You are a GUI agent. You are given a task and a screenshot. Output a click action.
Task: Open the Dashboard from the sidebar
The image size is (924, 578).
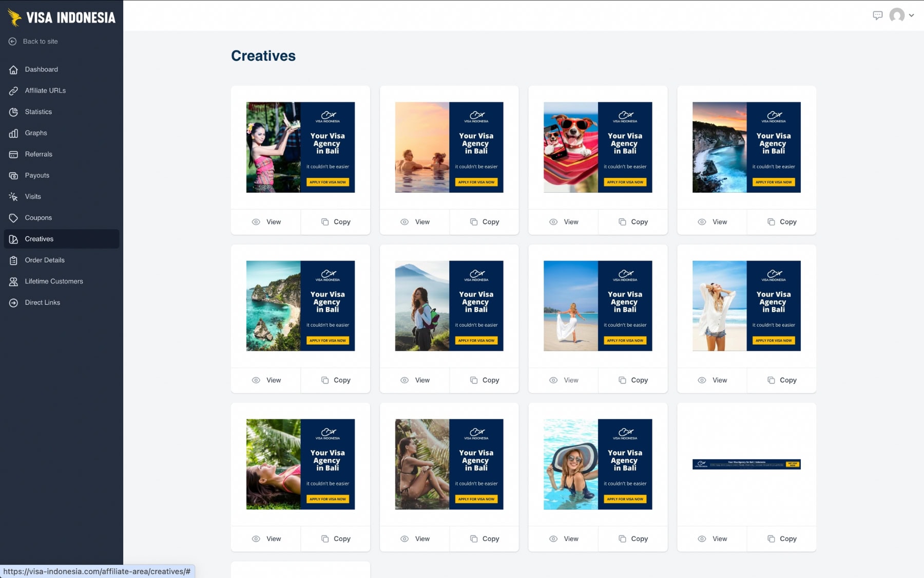pos(41,69)
